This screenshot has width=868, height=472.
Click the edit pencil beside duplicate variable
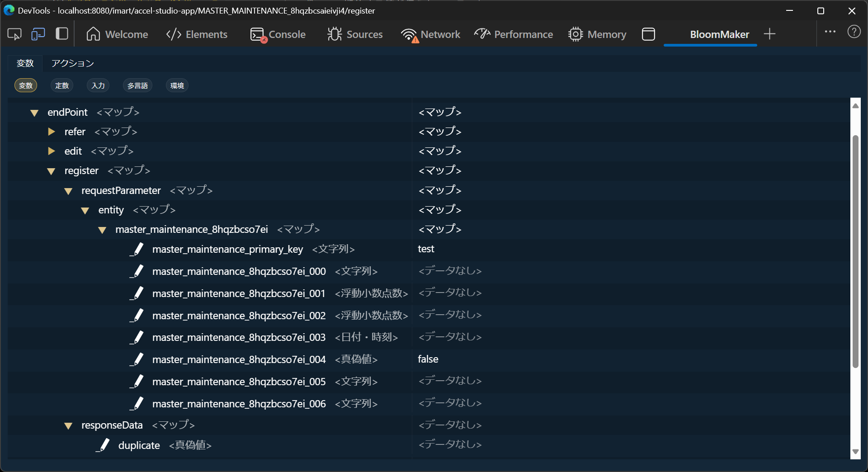point(104,445)
